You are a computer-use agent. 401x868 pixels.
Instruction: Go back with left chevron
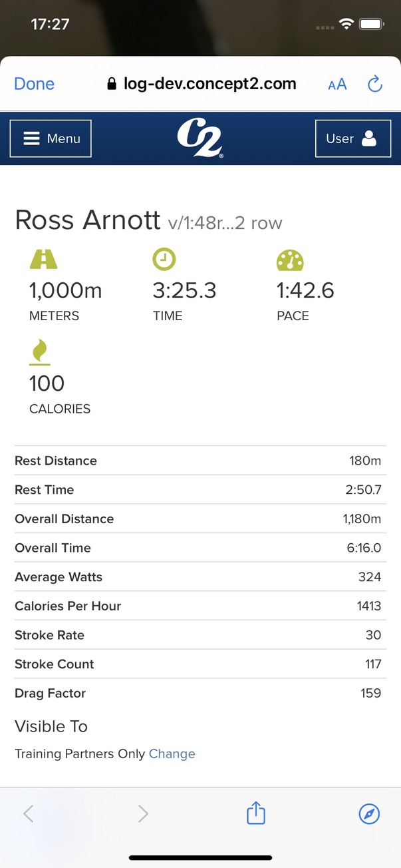click(28, 813)
